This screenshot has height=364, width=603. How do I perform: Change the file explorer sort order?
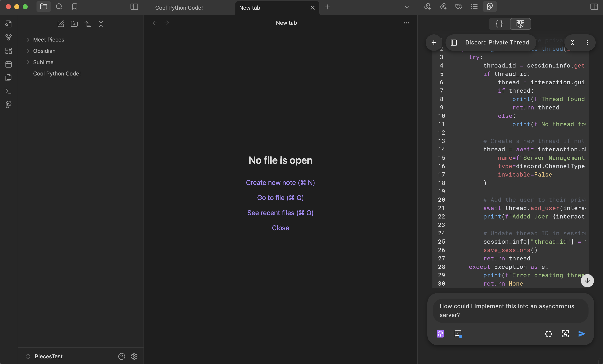88,24
